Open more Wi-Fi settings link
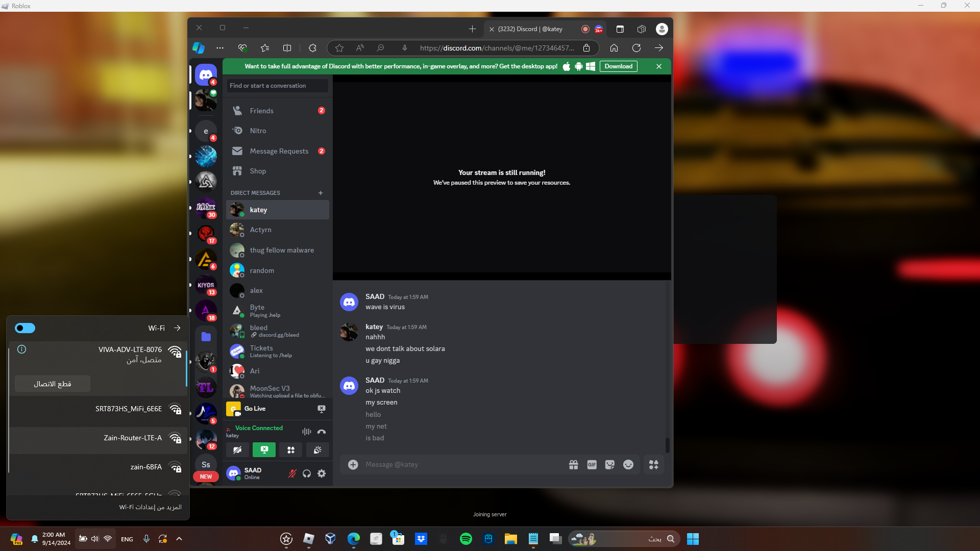Viewport: 980px width, 551px height. (151, 507)
